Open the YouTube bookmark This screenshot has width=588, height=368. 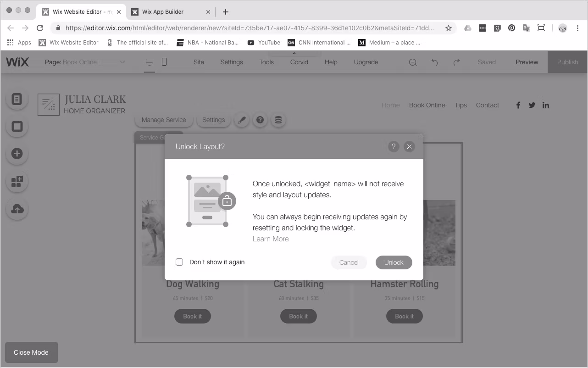coord(264,43)
